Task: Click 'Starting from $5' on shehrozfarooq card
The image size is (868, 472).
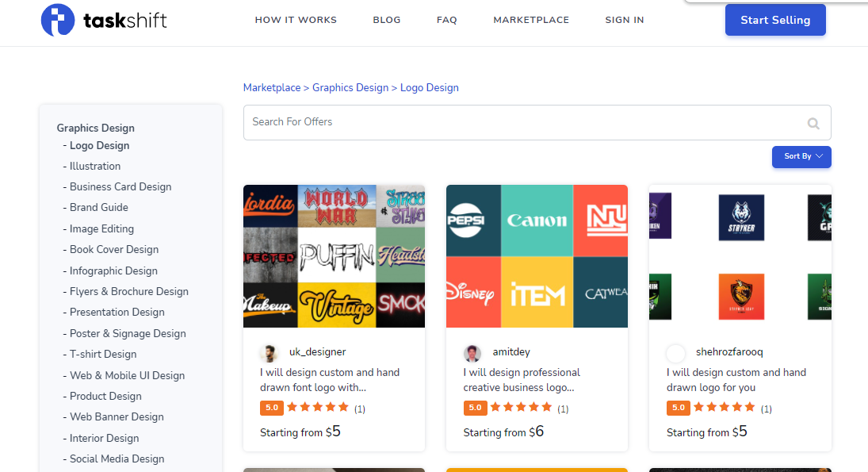Action: click(706, 432)
